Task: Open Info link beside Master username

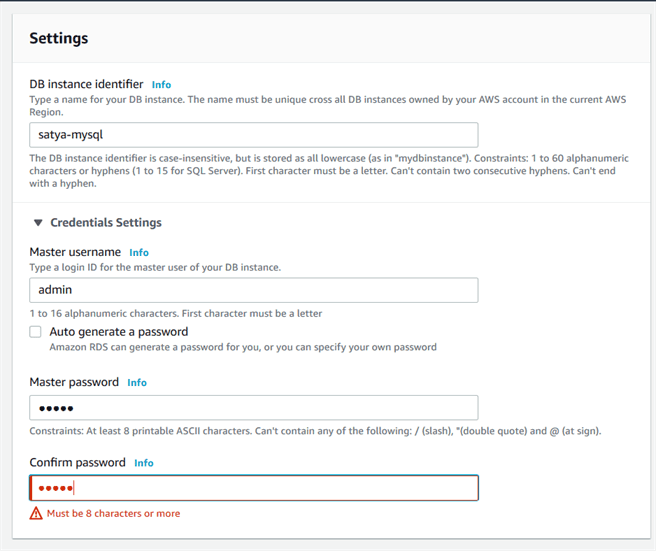Action: tap(139, 253)
